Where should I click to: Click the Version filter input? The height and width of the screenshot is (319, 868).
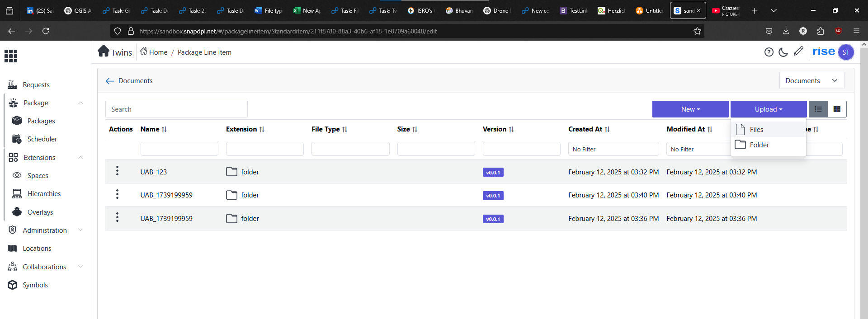522,149
